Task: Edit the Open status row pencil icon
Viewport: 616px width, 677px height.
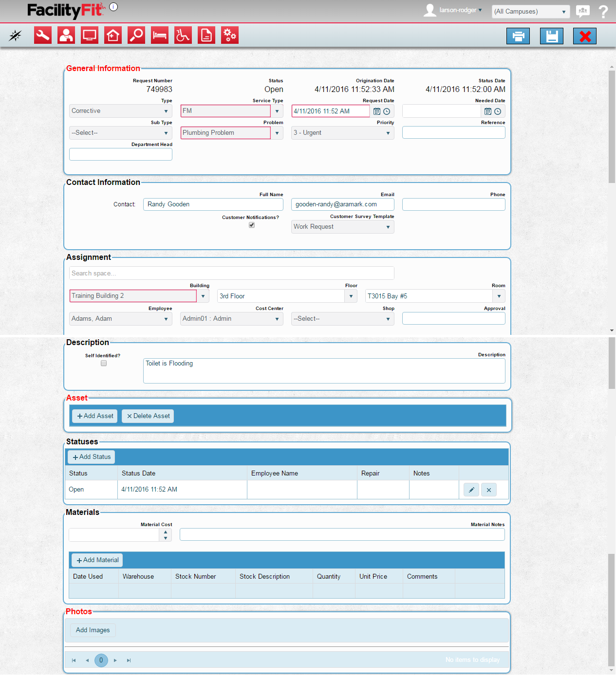Action: click(x=471, y=490)
